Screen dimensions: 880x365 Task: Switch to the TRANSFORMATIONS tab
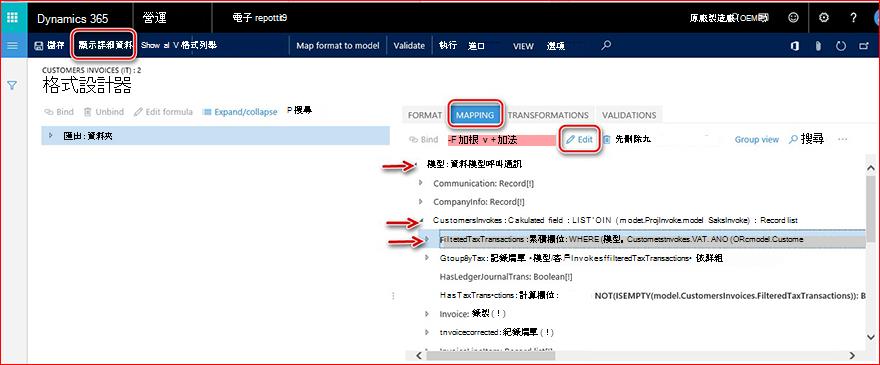pyautogui.click(x=548, y=115)
